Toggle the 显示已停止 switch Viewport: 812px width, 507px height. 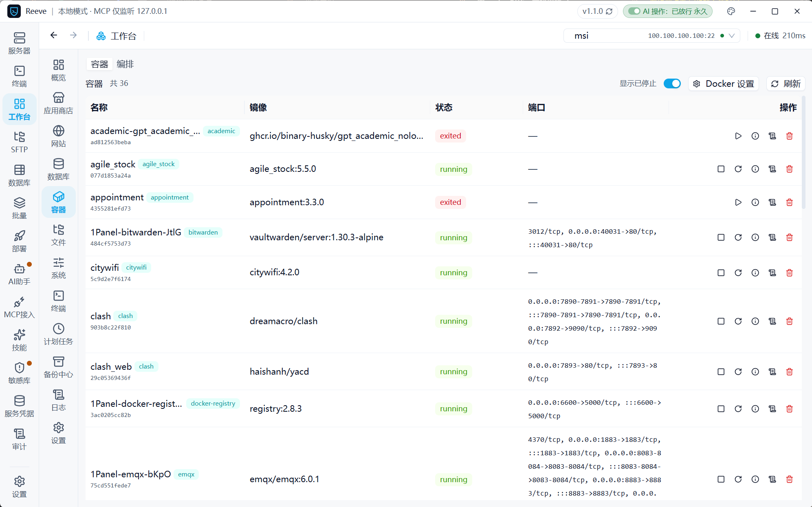pos(672,83)
